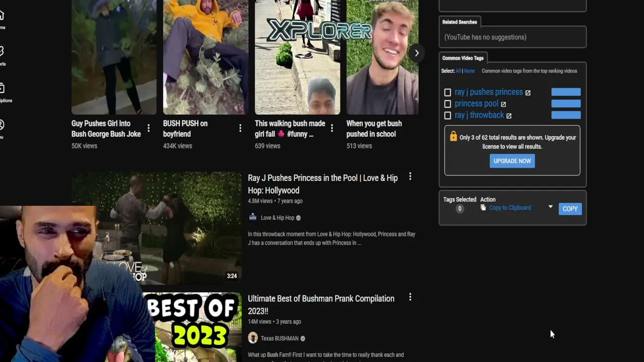This screenshot has height=362, width=644.
Task: Open three-dot menu for Bushman Prank Compilation video
Action: [x=410, y=297]
